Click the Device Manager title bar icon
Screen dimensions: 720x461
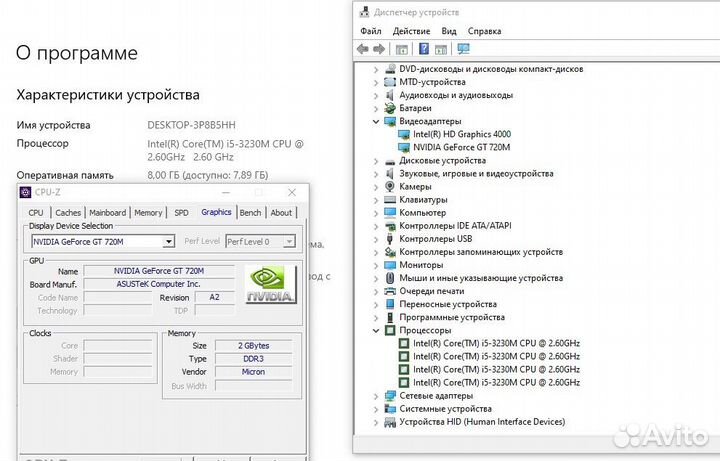click(364, 12)
